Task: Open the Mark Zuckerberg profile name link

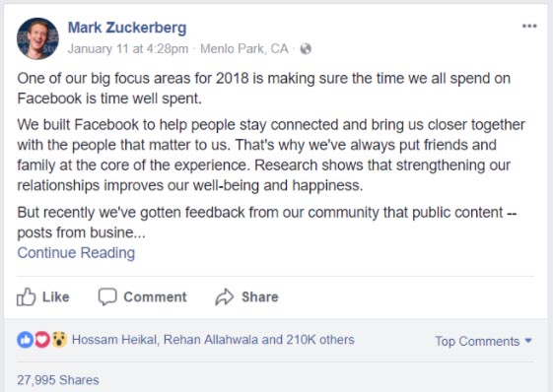Action: click(x=127, y=28)
